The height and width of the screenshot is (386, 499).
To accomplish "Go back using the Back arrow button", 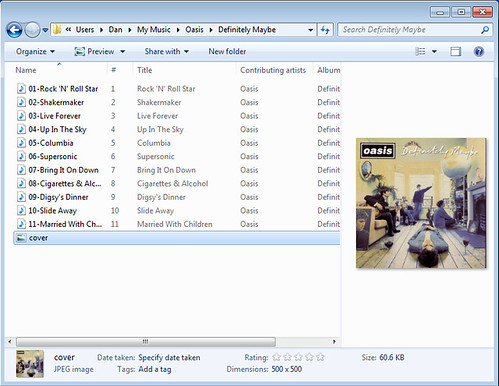I will coord(14,30).
